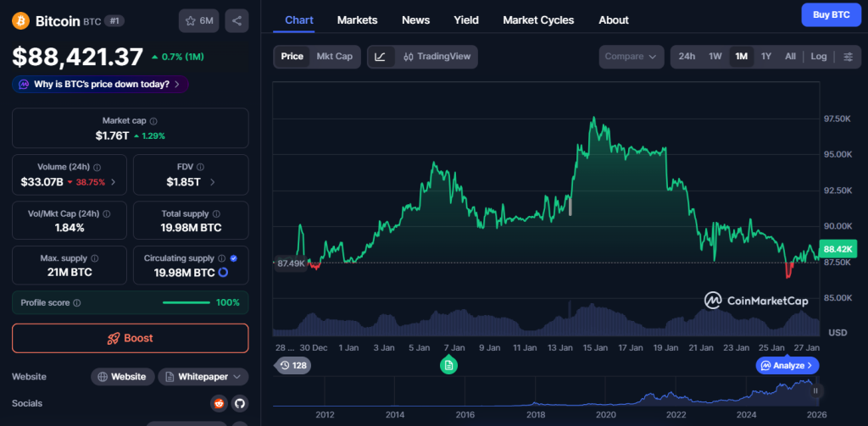Open the Yield tab
The image size is (868, 426).
point(466,20)
